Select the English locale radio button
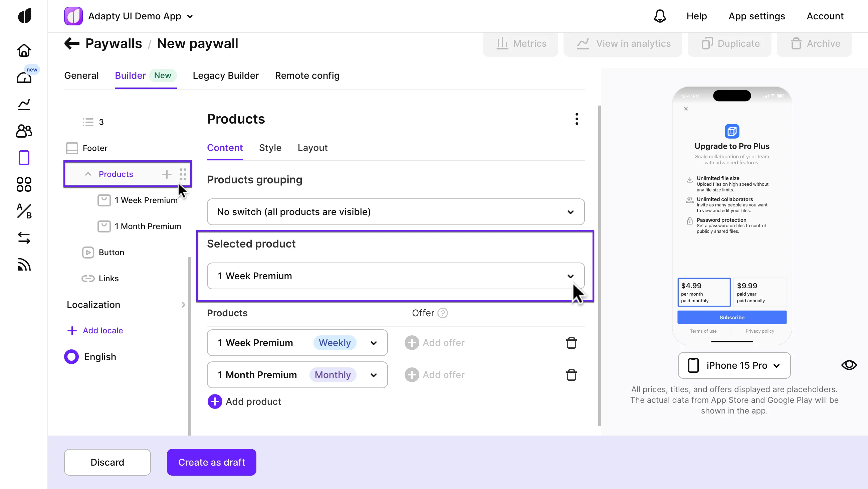Screen dimensions: 868x489 pyautogui.click(x=71, y=357)
